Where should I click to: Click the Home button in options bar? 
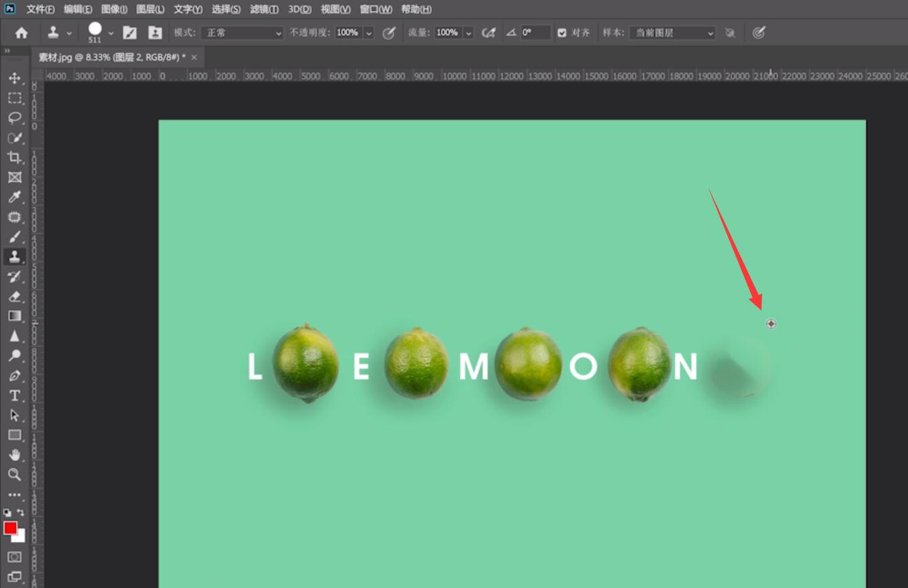coord(22,33)
